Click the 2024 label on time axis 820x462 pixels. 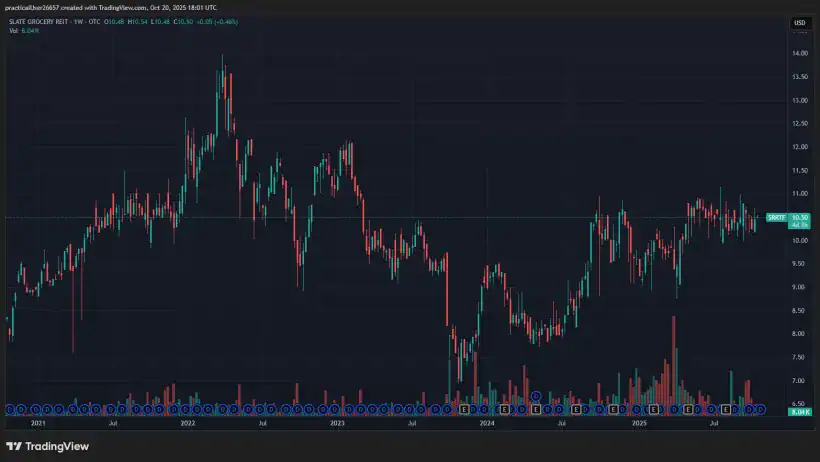coord(487,424)
